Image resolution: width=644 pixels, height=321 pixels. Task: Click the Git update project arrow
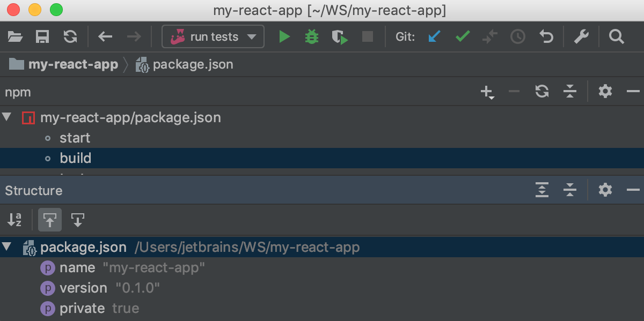click(x=434, y=37)
